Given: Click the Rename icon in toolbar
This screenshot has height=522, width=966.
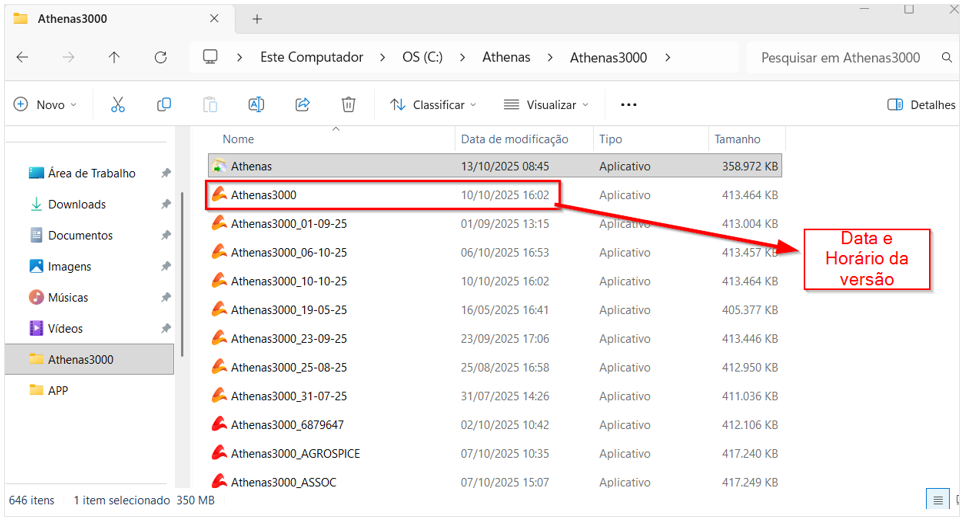Looking at the screenshot, I should [x=256, y=104].
